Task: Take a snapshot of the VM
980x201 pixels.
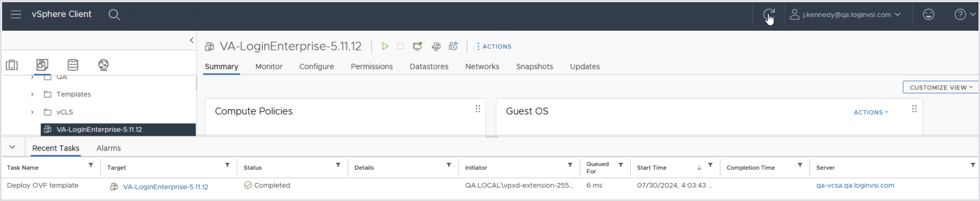Action: click(x=453, y=47)
